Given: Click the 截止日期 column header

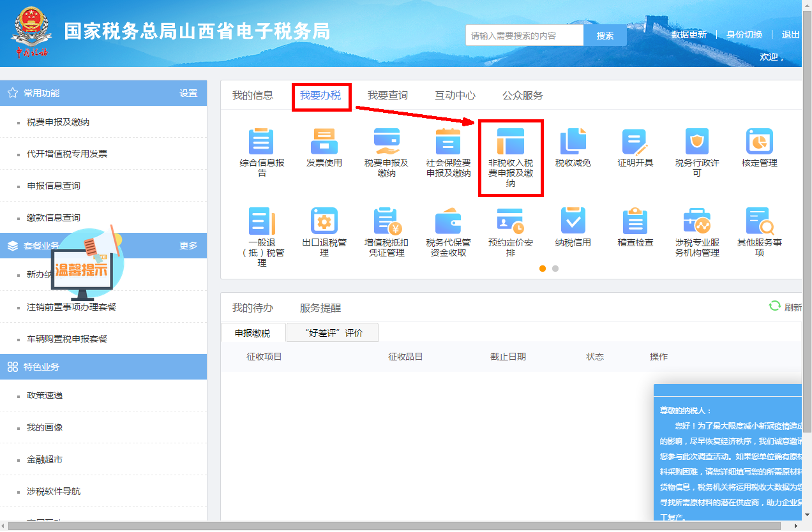Looking at the screenshot, I should (508, 357).
